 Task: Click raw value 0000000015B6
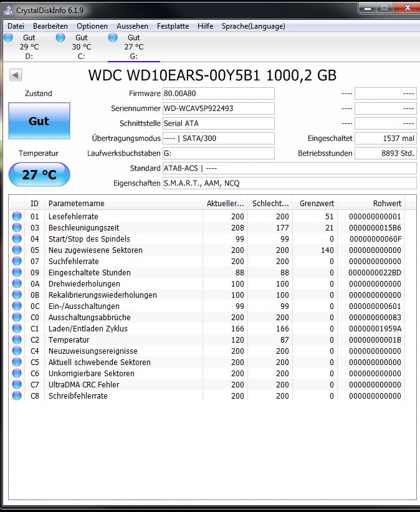click(375, 227)
